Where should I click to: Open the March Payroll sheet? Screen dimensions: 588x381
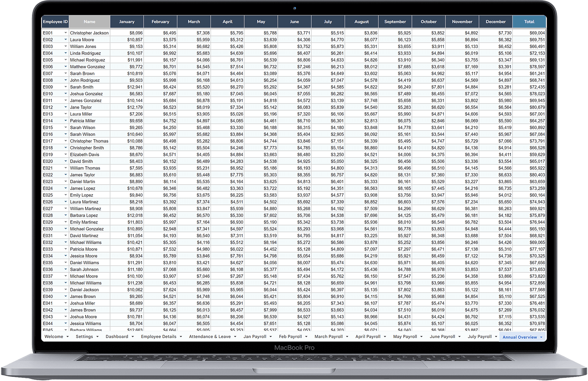[x=328, y=336]
